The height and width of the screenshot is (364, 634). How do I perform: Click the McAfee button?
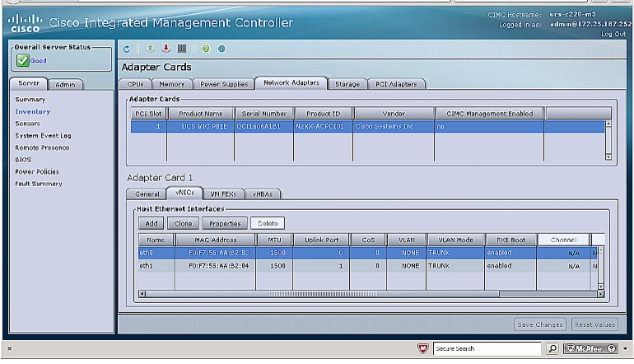point(590,348)
